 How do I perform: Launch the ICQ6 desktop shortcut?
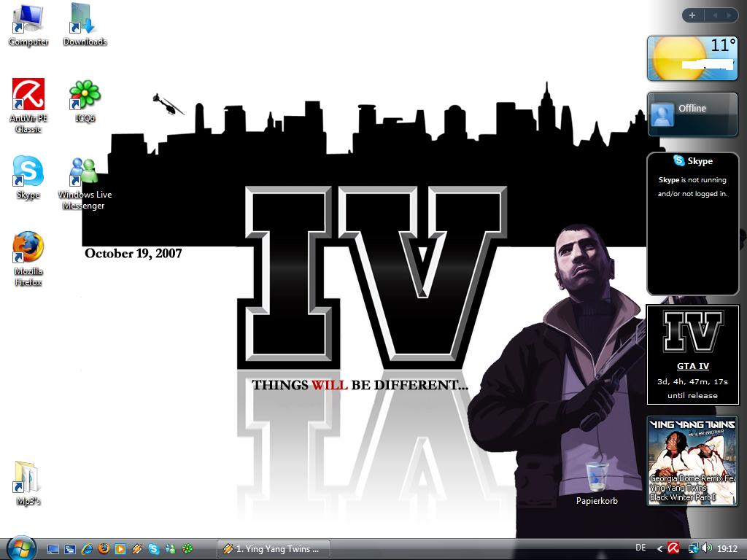tap(85, 101)
